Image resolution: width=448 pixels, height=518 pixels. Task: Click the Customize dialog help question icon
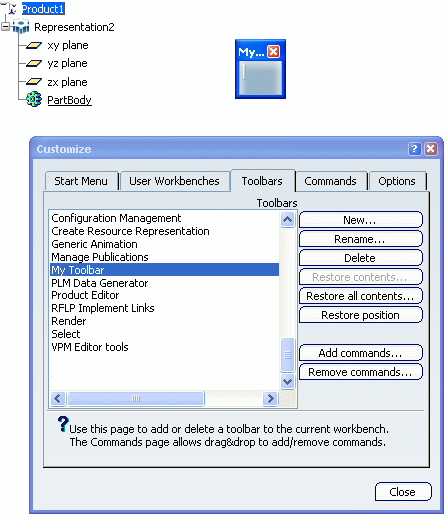pos(414,149)
